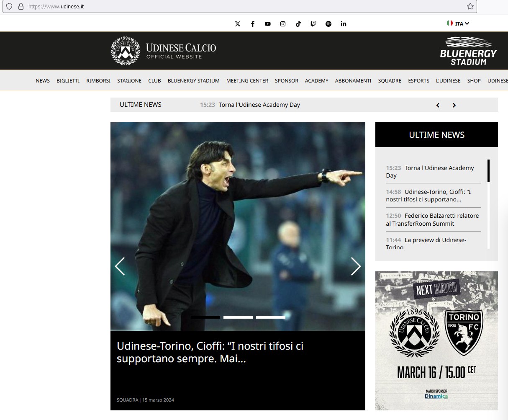Show previous headline in Ultime News ticker

438,105
